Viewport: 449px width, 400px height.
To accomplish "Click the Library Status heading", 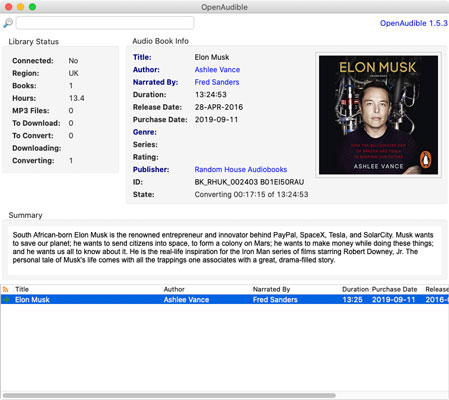I will (33, 42).
